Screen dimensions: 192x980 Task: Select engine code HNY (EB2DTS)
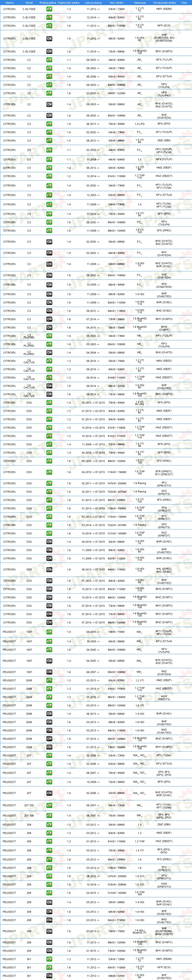164,698
